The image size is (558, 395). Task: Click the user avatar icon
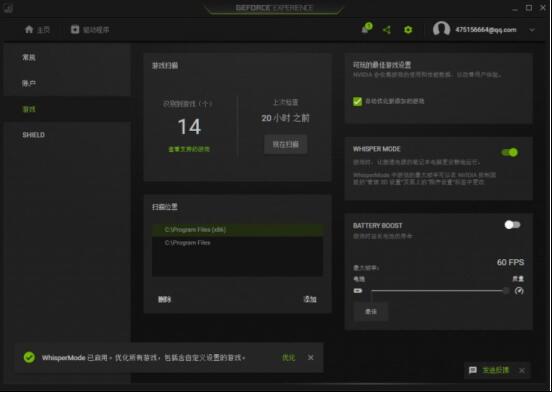click(x=441, y=29)
